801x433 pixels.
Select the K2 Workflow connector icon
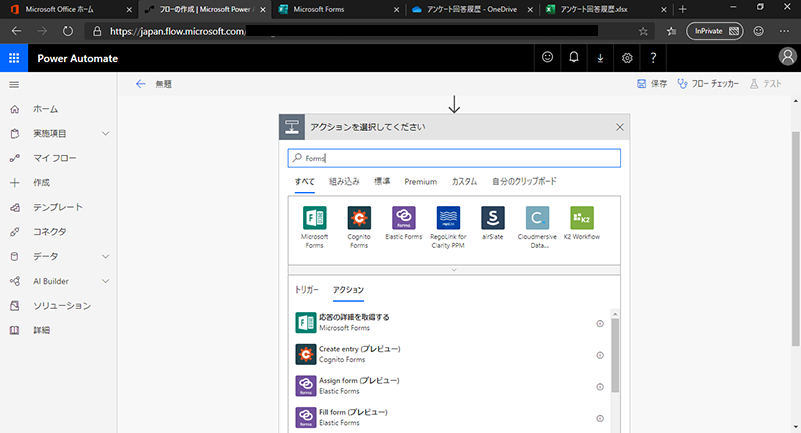point(582,218)
